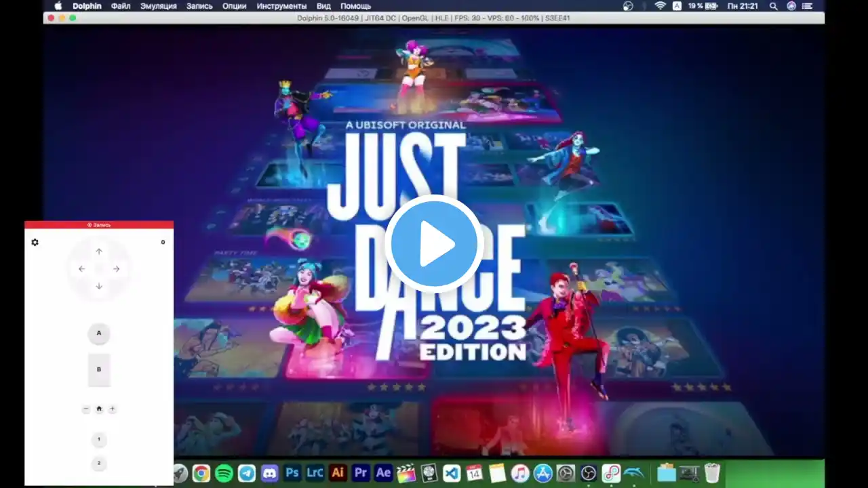Open Music from the dock
The height and width of the screenshot is (488, 868).
click(x=520, y=473)
